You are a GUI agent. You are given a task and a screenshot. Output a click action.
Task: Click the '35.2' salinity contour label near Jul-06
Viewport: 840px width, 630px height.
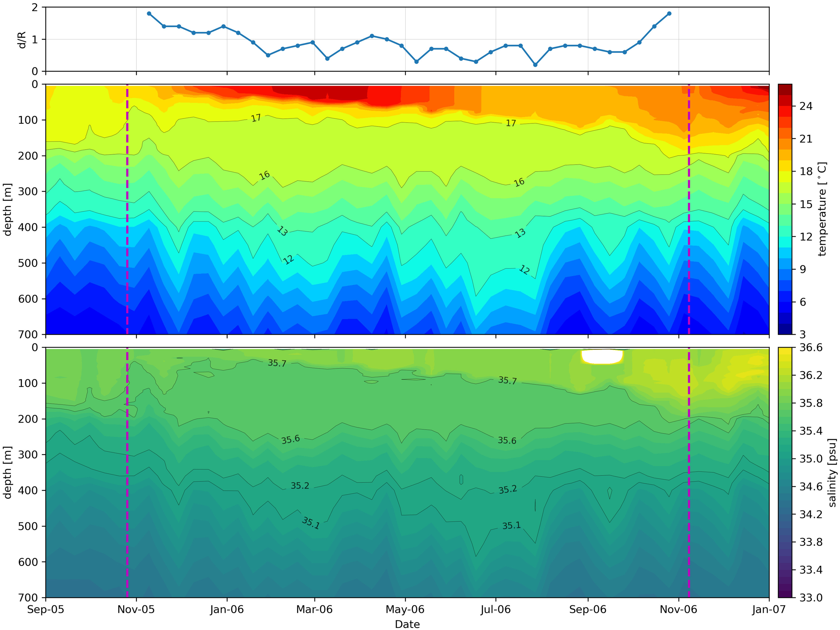click(508, 489)
